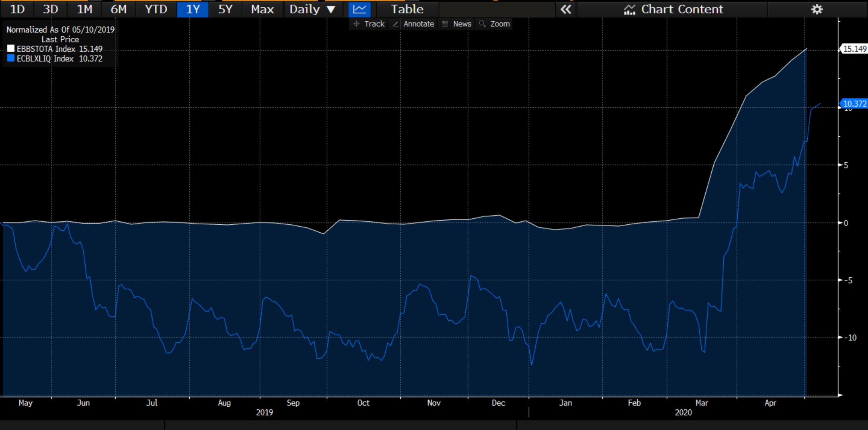The width and height of the screenshot is (868, 430).
Task: Open the Daily frequency dropdown
Action: [x=312, y=9]
